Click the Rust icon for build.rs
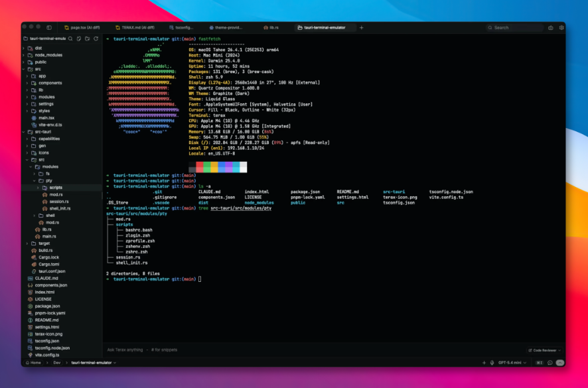This screenshot has width=588, height=388. 34,251
